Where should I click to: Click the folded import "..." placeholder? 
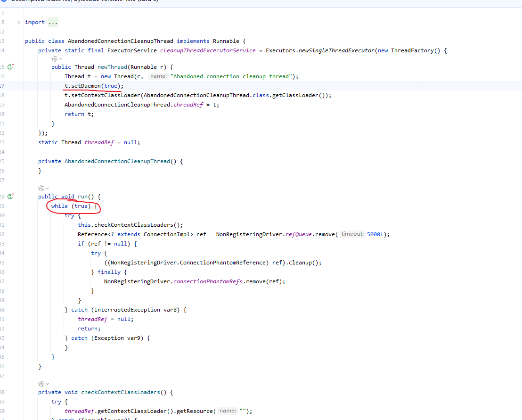[53, 22]
